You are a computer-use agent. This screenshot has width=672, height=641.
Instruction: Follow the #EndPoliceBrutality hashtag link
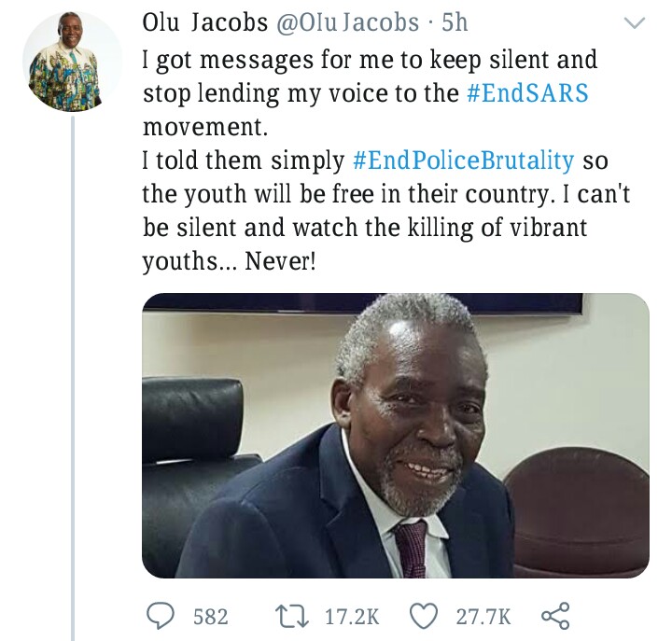pyautogui.click(x=464, y=160)
